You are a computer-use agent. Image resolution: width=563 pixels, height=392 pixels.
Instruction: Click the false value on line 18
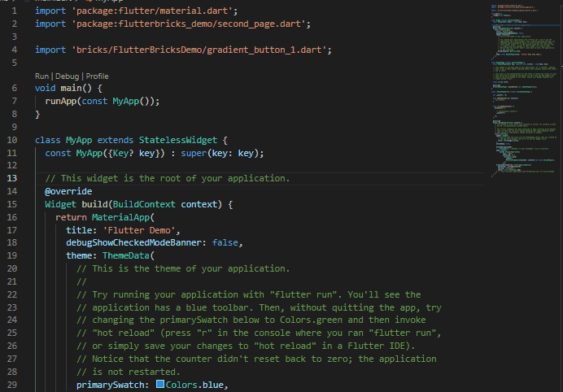click(x=225, y=243)
